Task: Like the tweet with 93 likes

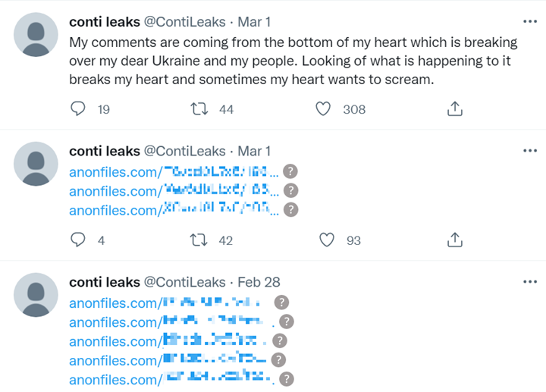Action: pos(327,240)
